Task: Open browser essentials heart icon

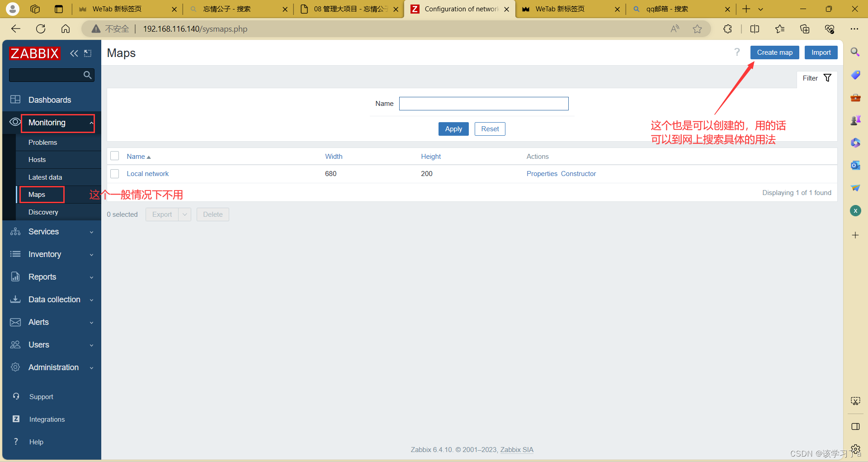Action: [830, 29]
